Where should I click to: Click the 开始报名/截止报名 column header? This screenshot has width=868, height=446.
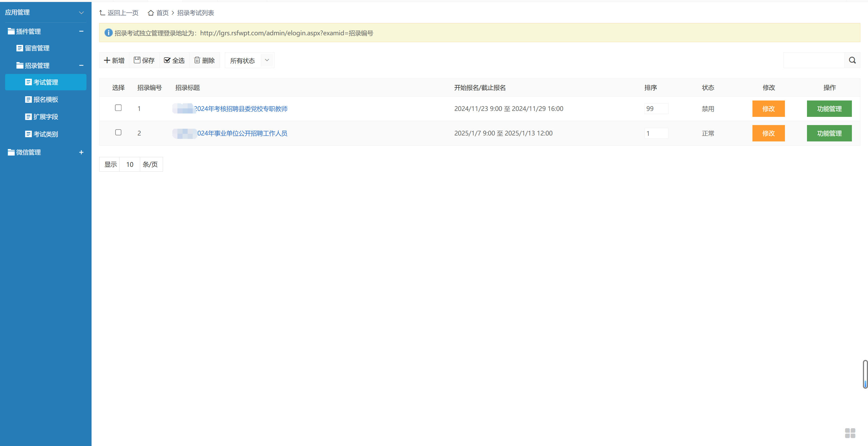pyautogui.click(x=480, y=88)
